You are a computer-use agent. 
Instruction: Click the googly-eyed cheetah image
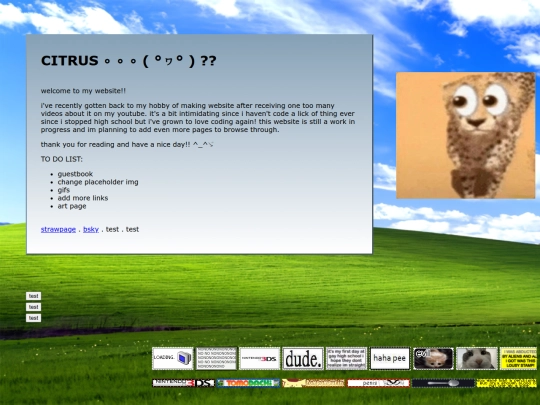pyautogui.click(x=466, y=135)
